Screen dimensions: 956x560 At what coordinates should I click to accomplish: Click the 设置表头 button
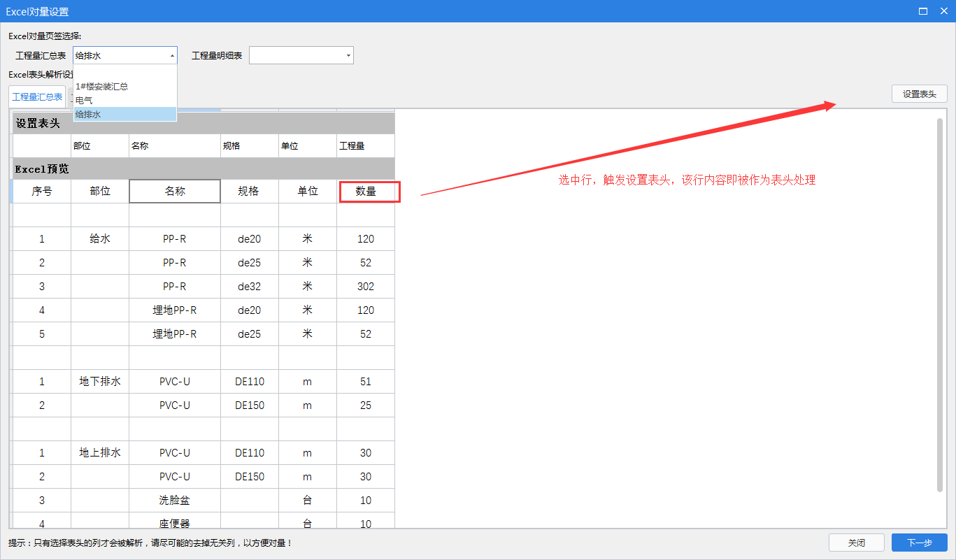tap(919, 94)
